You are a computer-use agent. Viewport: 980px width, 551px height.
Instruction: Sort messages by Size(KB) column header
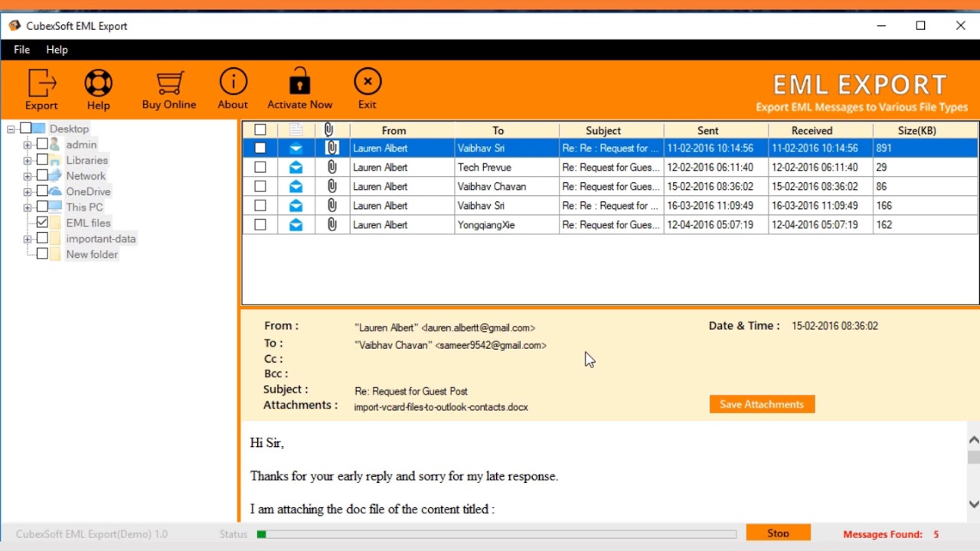click(925, 130)
